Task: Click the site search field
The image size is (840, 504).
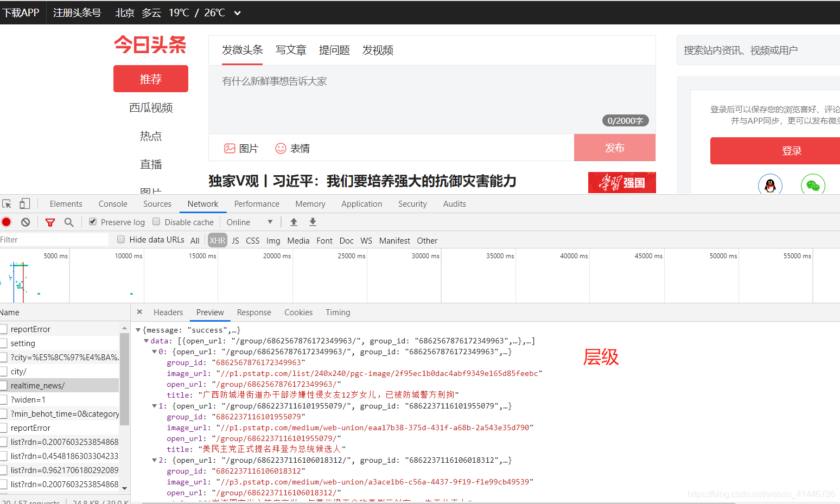Action: pos(758,50)
